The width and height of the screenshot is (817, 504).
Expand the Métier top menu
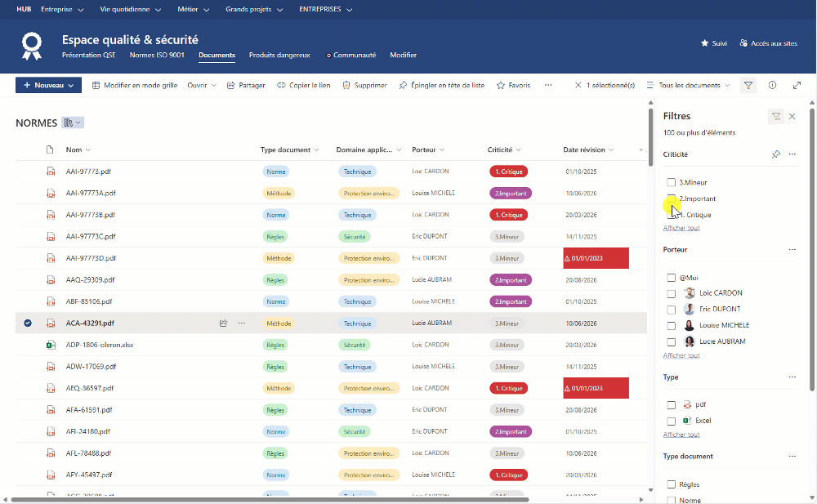(194, 9)
